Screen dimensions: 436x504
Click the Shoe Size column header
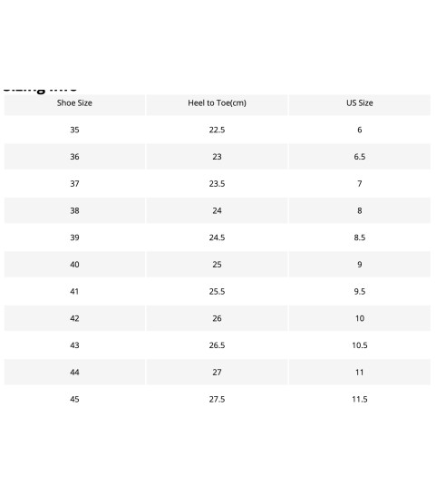[74, 103]
